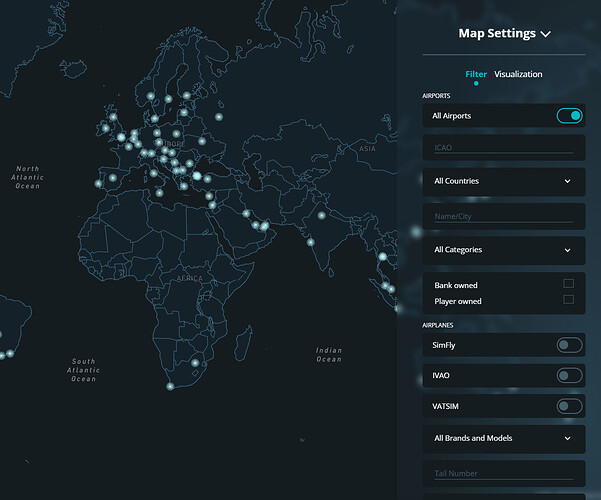Turn on the VATSIM toggle
The height and width of the screenshot is (500, 601).
569,406
